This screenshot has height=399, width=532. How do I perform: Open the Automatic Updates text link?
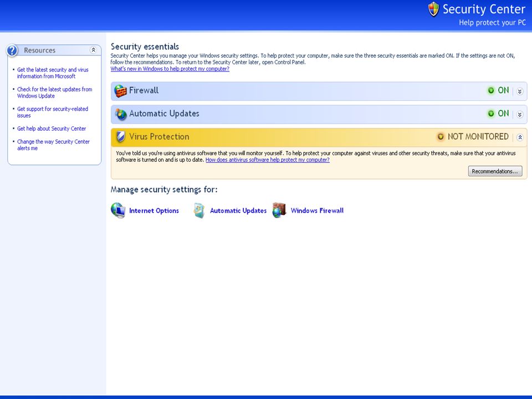(x=238, y=211)
